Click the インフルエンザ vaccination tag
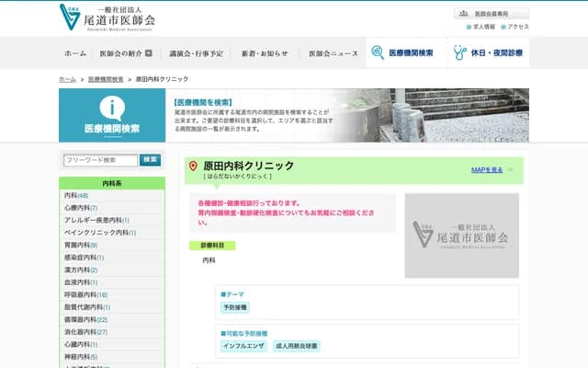Image resolution: width=588 pixels, height=368 pixels. pyautogui.click(x=243, y=346)
